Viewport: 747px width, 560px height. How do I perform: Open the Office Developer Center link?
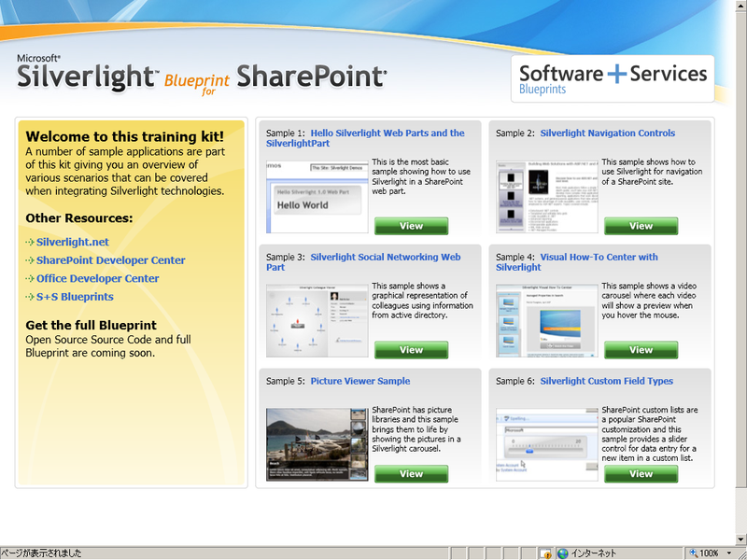point(98,278)
